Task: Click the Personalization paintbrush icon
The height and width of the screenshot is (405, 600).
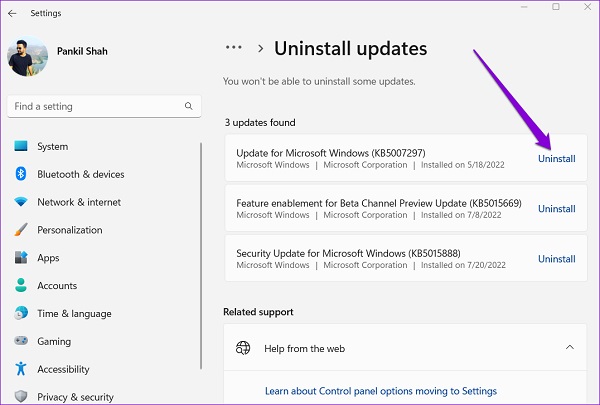Action: pos(21,230)
